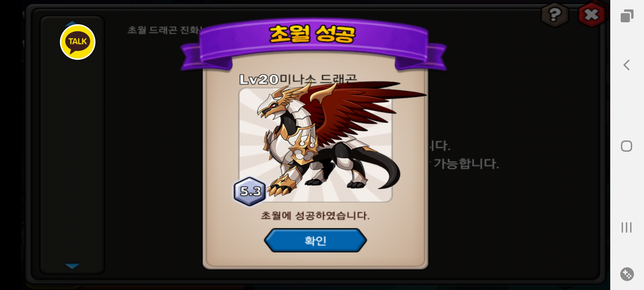Open recent apps with the three-bar icon
The height and width of the screenshot is (290, 644).
(627, 227)
